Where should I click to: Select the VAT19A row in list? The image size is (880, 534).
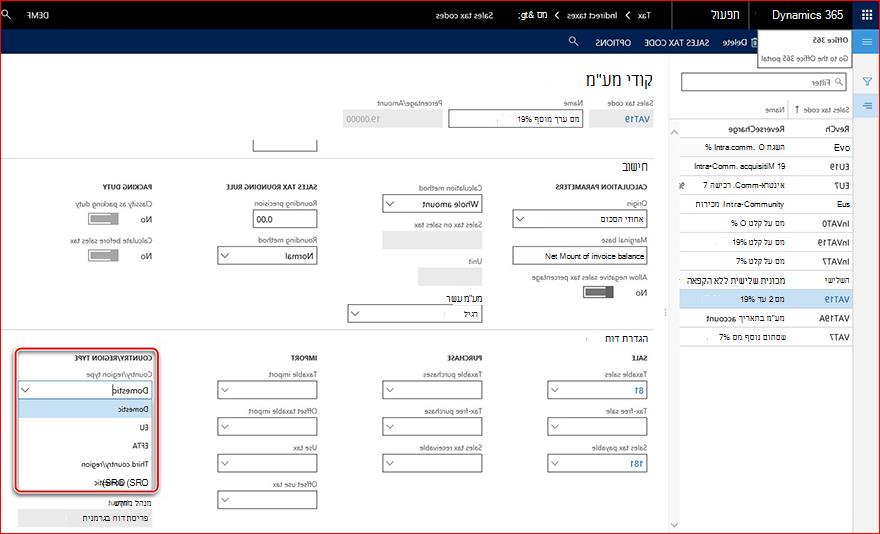766,318
